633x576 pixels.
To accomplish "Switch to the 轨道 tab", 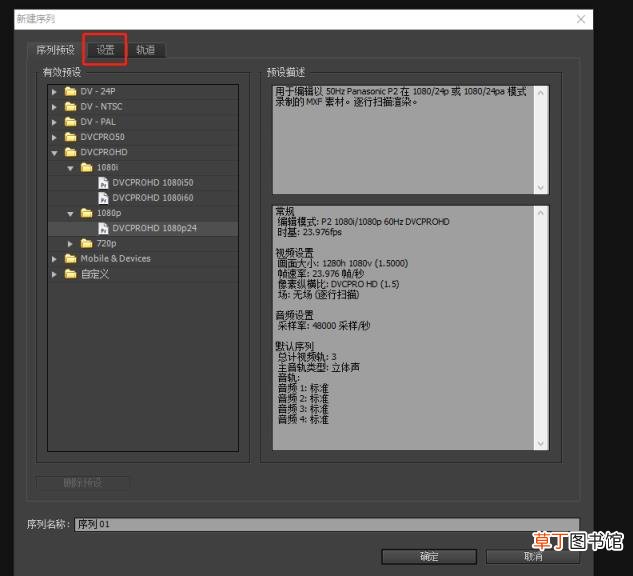I will 145,50.
